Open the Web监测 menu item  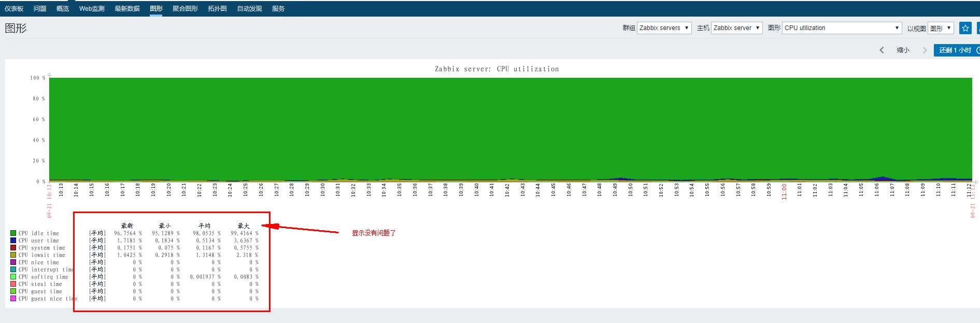(x=92, y=8)
